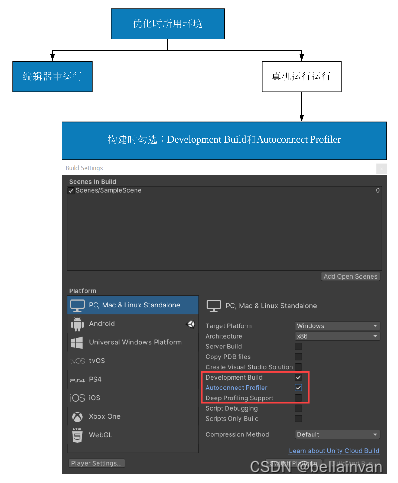Click the Target Platform label

pos(229,326)
